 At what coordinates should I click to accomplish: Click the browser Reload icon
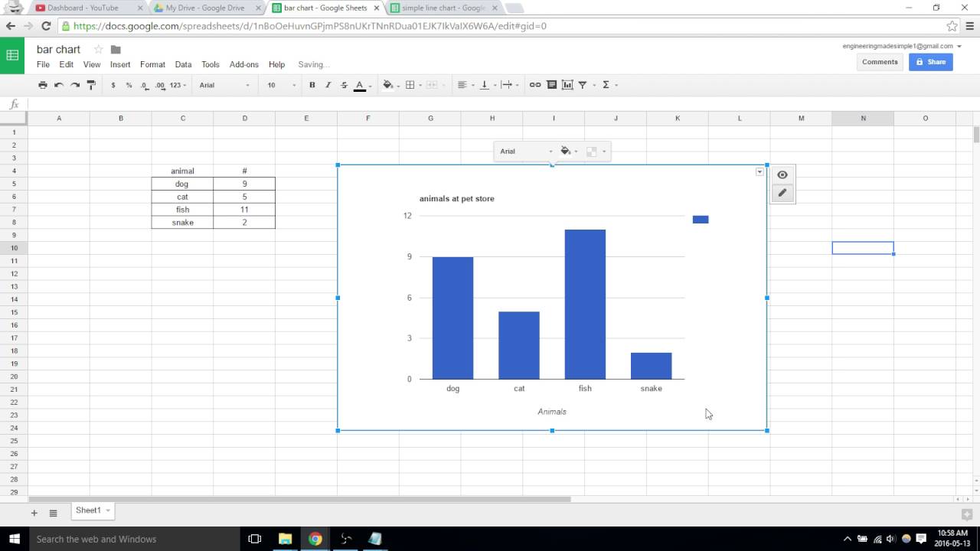46,26
